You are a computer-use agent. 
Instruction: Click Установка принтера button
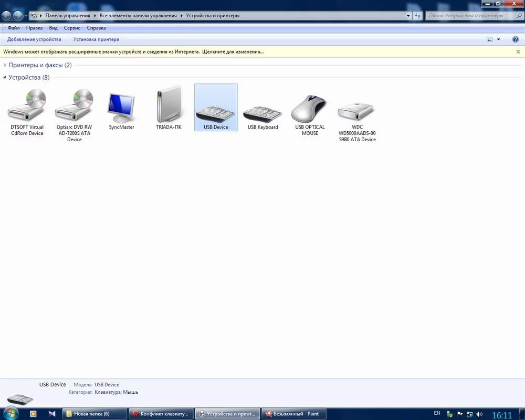pyautogui.click(x=96, y=39)
